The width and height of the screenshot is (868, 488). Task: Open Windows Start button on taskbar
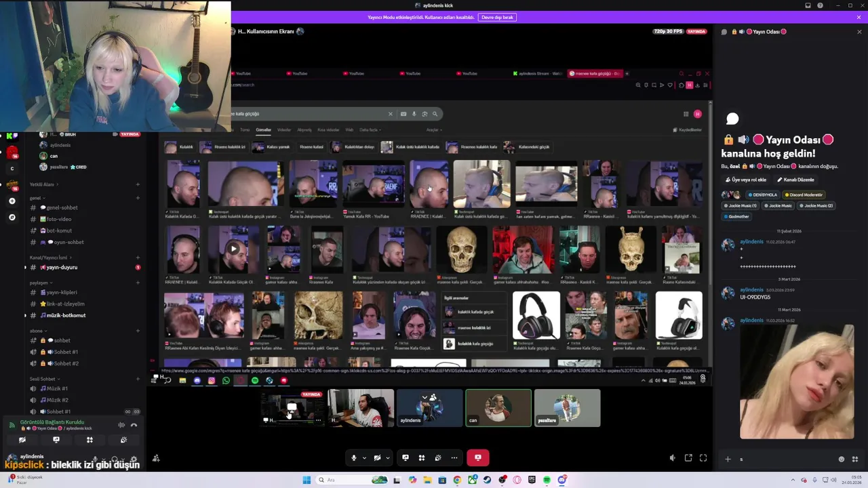click(x=307, y=480)
